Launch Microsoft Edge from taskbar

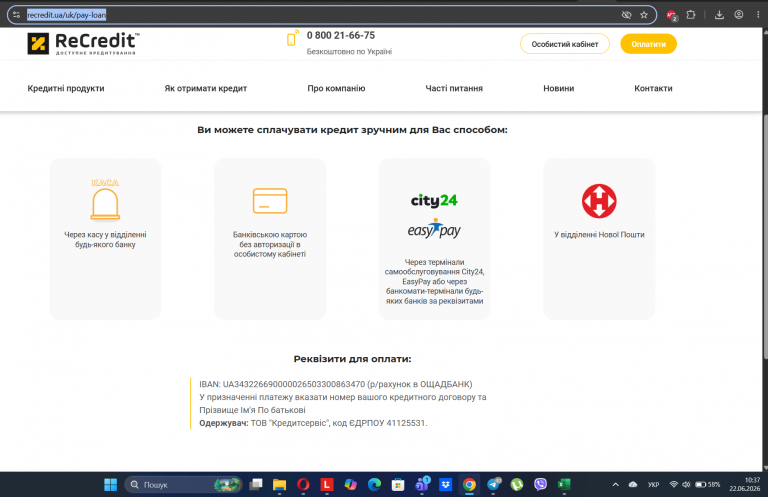[374, 484]
